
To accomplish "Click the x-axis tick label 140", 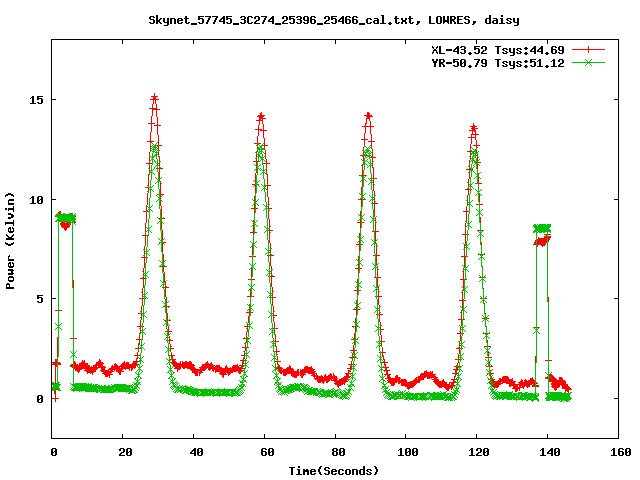I will 550,452.
